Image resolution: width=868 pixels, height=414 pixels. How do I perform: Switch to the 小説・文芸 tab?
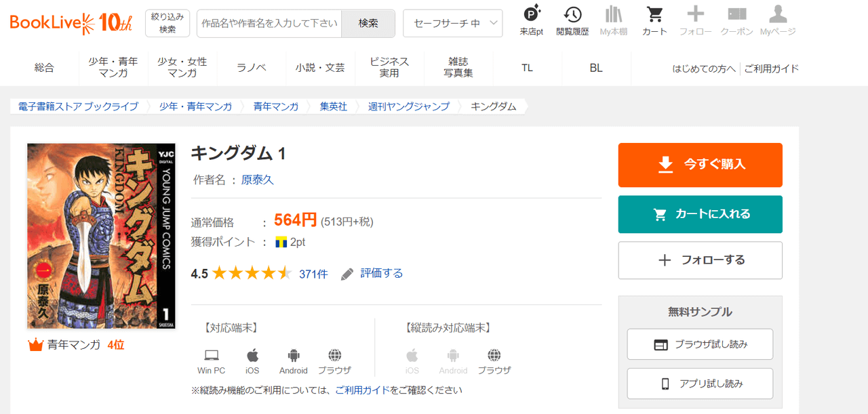pos(320,68)
